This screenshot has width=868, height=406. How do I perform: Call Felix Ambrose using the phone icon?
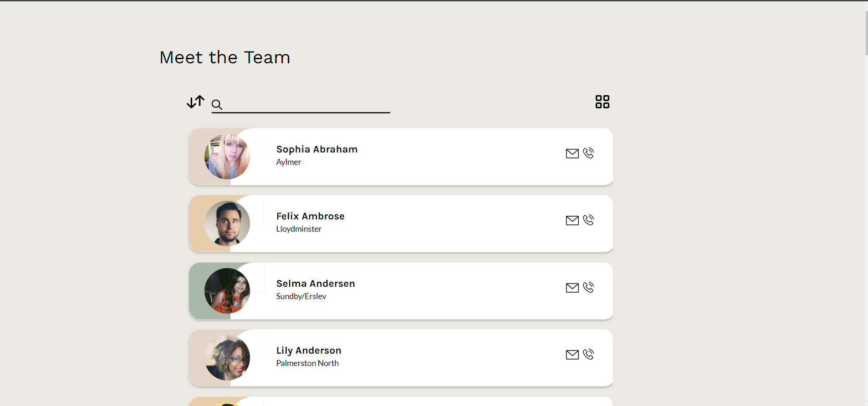(x=588, y=220)
